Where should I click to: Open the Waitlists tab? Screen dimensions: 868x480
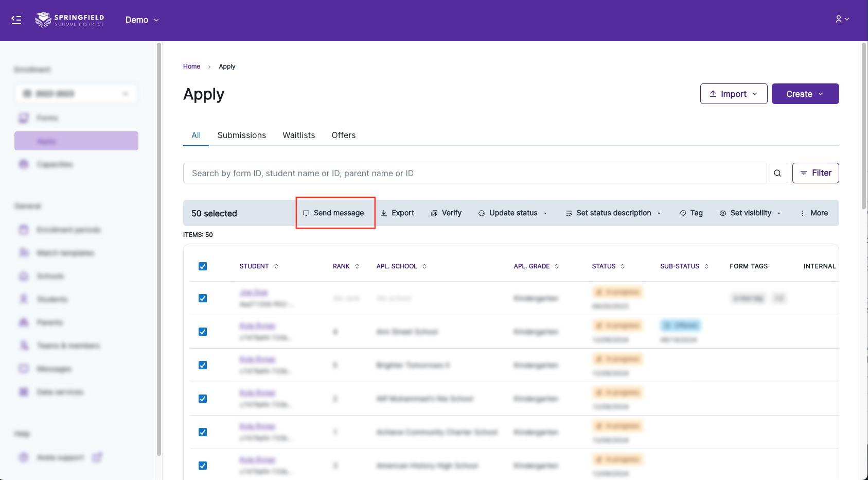298,135
